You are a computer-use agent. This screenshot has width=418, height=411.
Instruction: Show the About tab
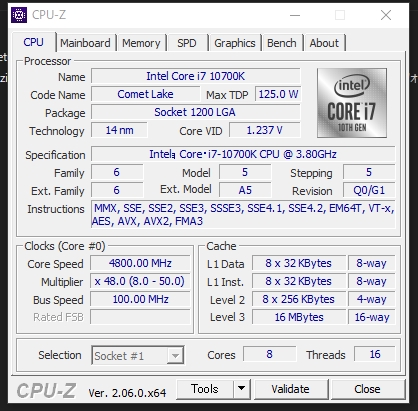click(x=324, y=43)
